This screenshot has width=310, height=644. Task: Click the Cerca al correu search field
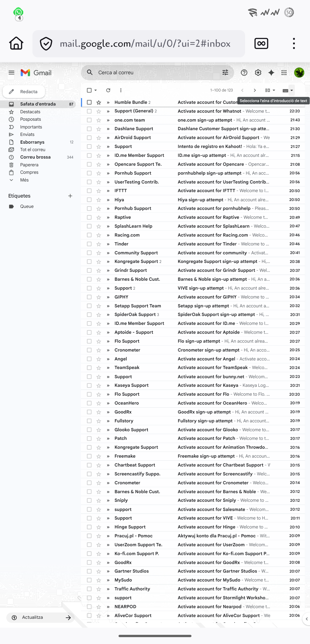coord(157,73)
